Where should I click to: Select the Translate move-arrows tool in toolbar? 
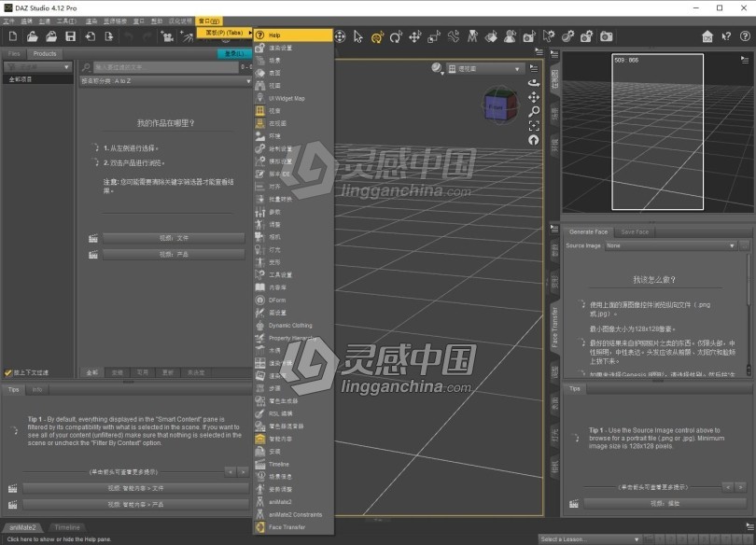[x=414, y=36]
